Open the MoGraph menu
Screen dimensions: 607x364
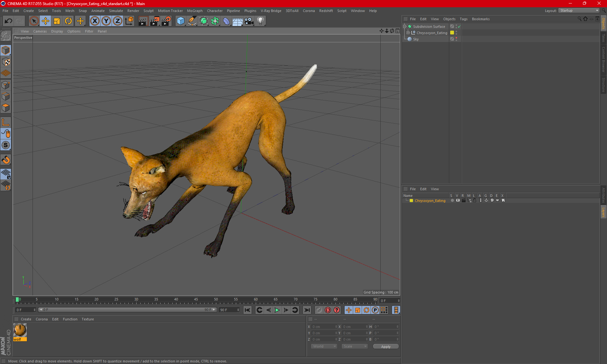pyautogui.click(x=195, y=11)
